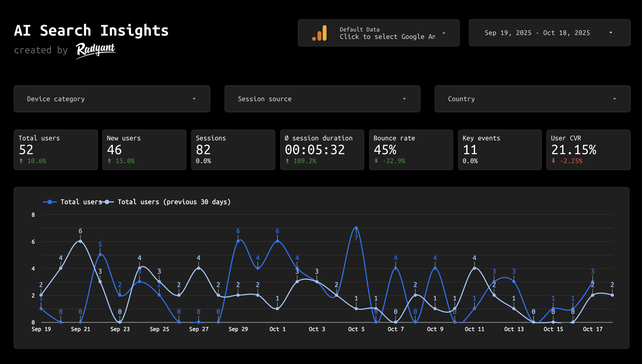Click the Sep 25 axis label

point(159,329)
